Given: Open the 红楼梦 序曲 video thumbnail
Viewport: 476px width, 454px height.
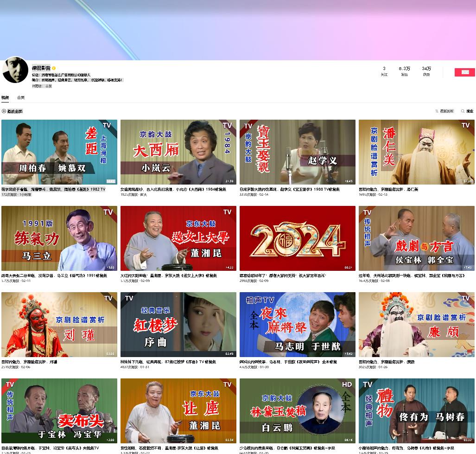Looking at the screenshot, I should coord(178,325).
